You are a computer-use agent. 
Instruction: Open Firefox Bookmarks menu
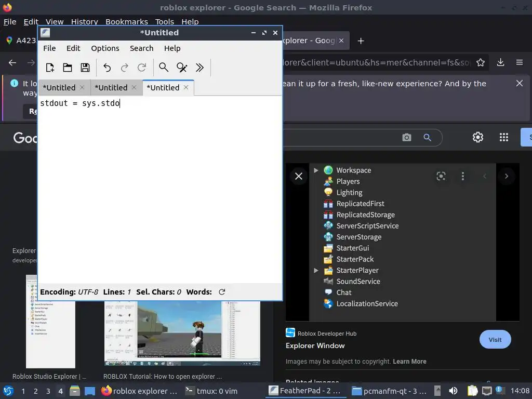coord(127,22)
